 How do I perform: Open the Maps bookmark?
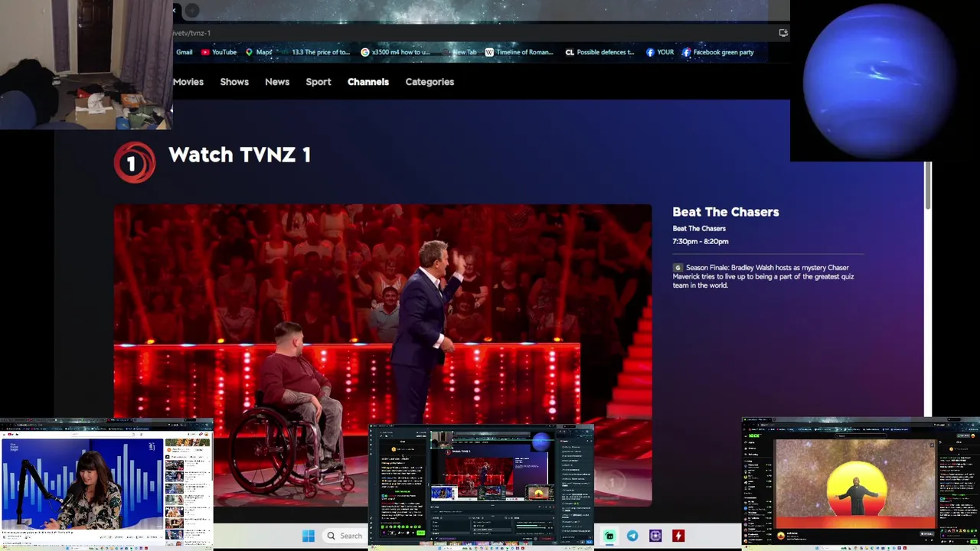[x=259, y=52]
